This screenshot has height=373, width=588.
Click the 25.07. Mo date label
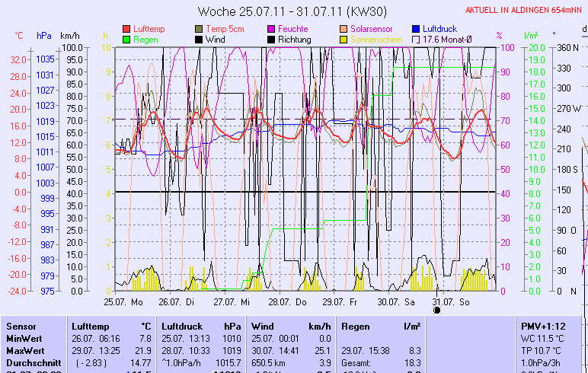(x=123, y=301)
